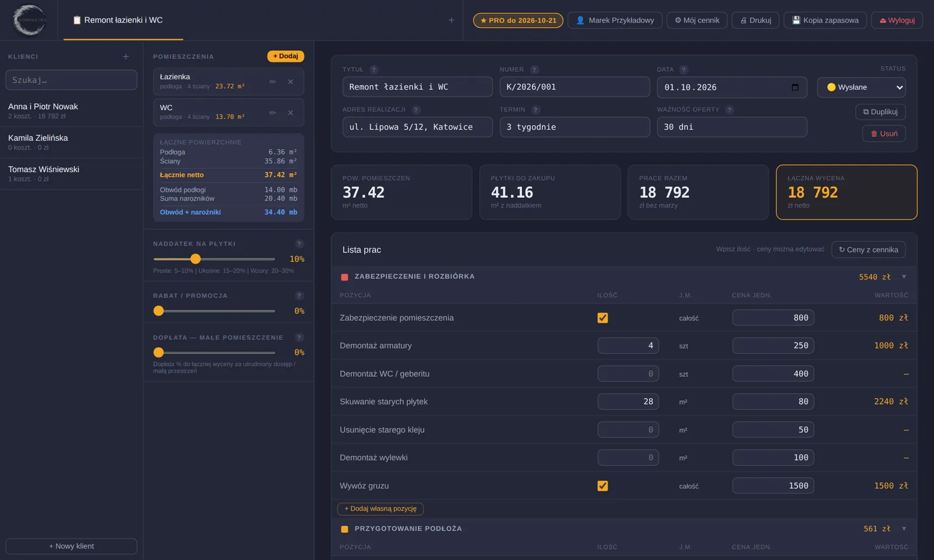Click the Dodaj room button

click(285, 56)
